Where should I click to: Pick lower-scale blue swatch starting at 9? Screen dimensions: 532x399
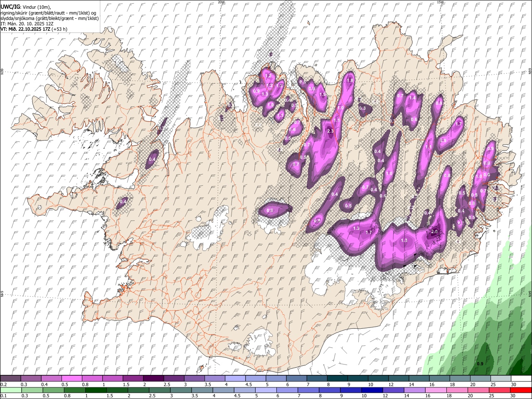351,390
